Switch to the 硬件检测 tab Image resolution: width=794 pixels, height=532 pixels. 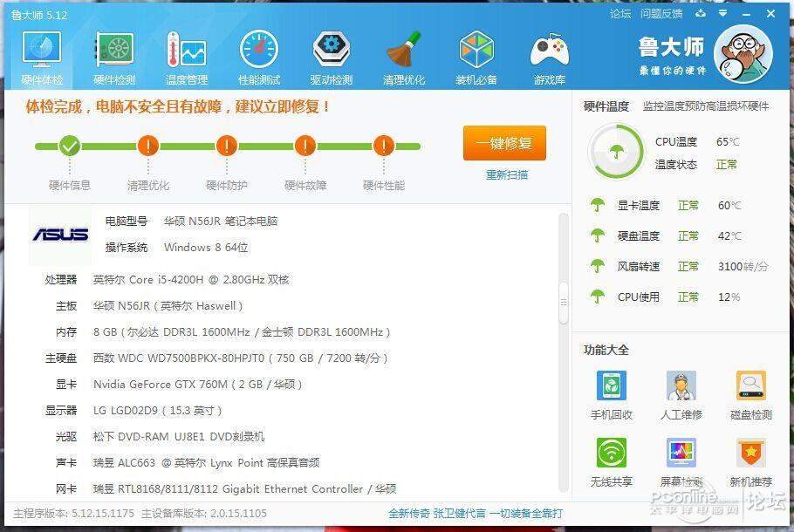pyautogui.click(x=114, y=58)
